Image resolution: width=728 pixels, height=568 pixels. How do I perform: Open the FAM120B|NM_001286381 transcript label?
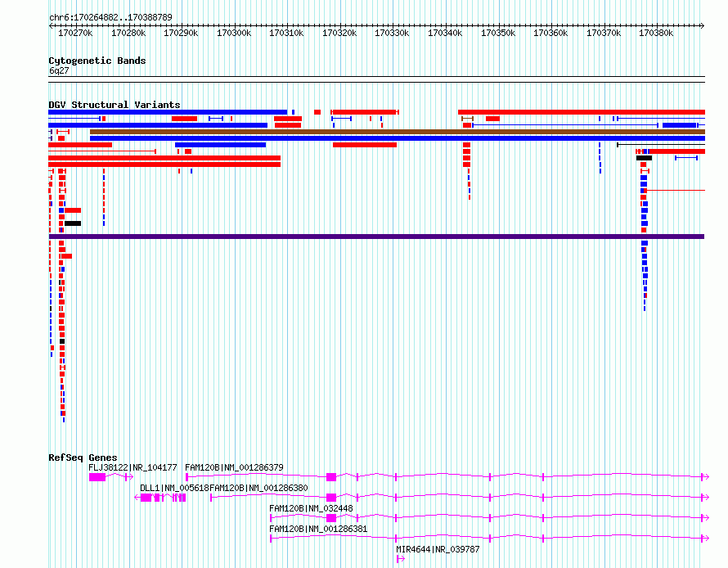(x=318, y=529)
